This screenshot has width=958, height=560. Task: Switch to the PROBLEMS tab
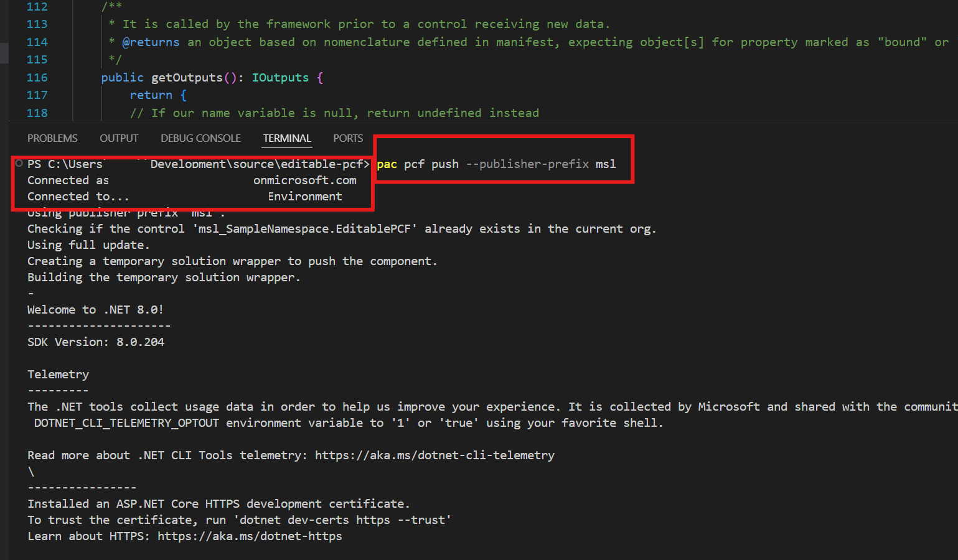[52, 138]
